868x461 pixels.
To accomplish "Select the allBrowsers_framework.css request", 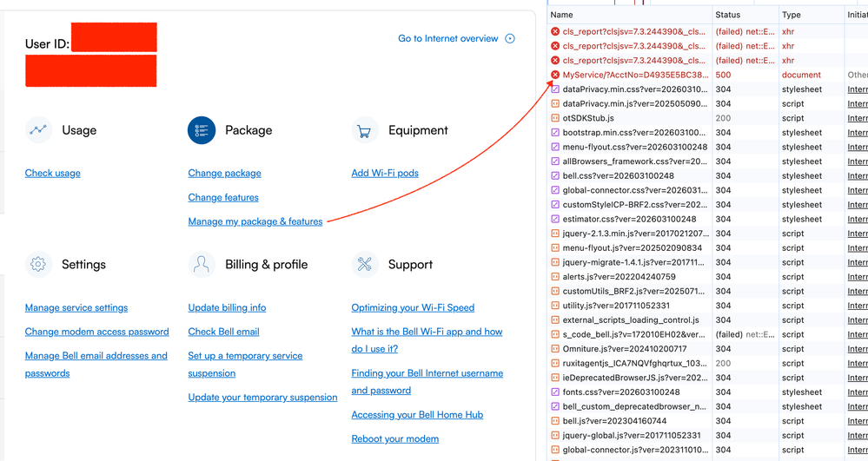I will click(707, 161).
